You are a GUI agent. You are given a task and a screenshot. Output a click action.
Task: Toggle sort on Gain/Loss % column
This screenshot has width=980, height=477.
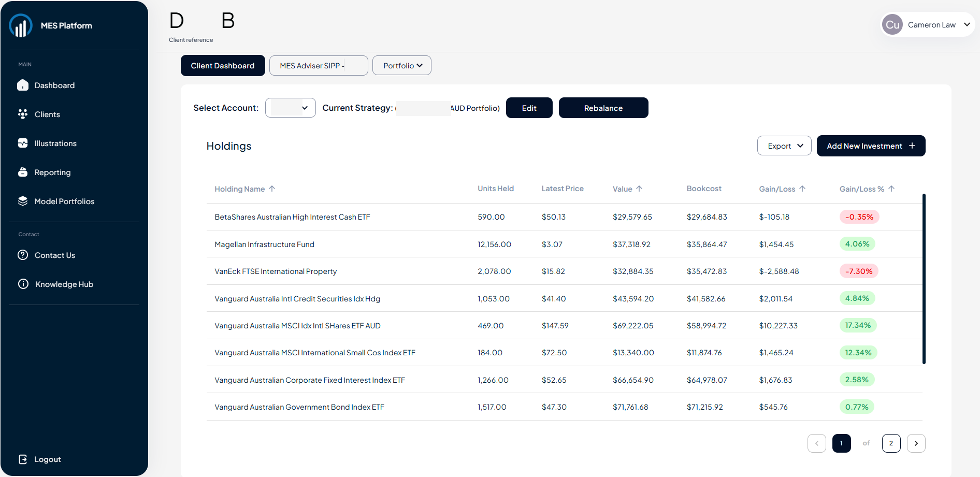(x=891, y=189)
